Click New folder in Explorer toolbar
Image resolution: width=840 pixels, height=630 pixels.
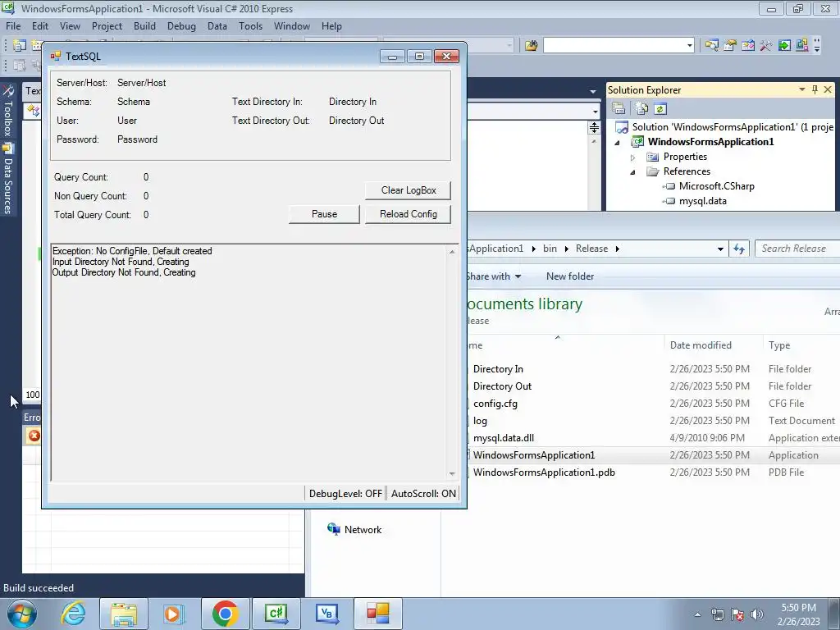coord(570,276)
